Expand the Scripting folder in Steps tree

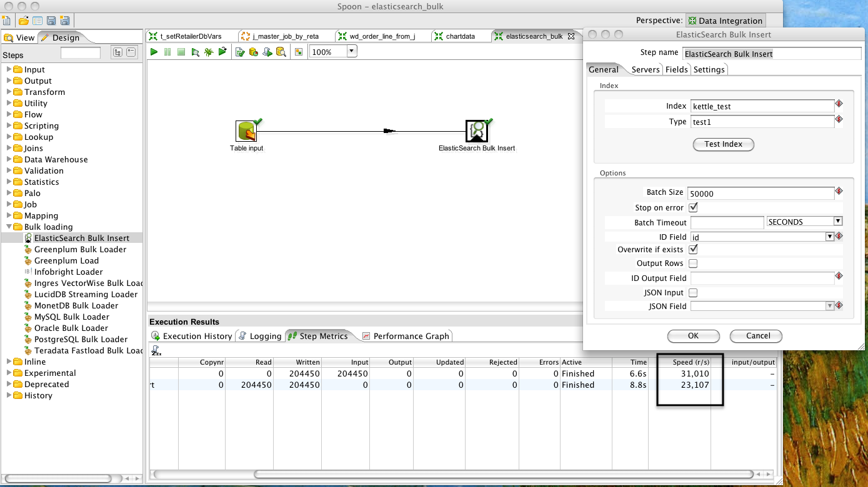click(9, 125)
